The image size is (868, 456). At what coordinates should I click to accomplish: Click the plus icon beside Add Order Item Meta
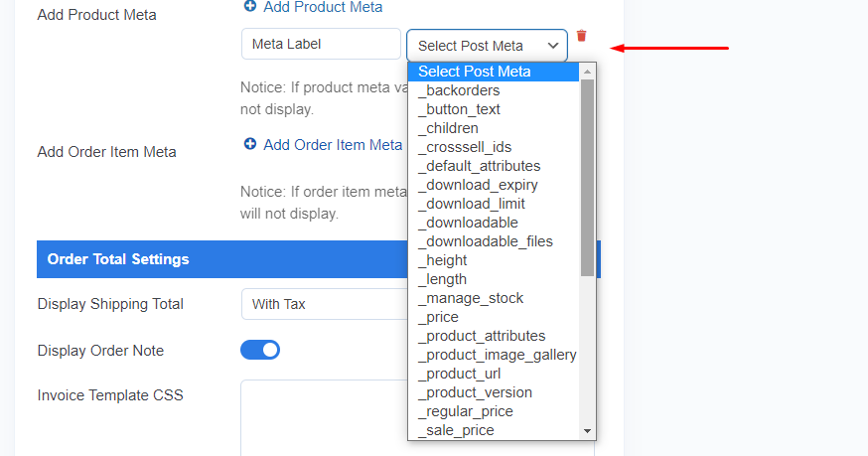pyautogui.click(x=250, y=144)
